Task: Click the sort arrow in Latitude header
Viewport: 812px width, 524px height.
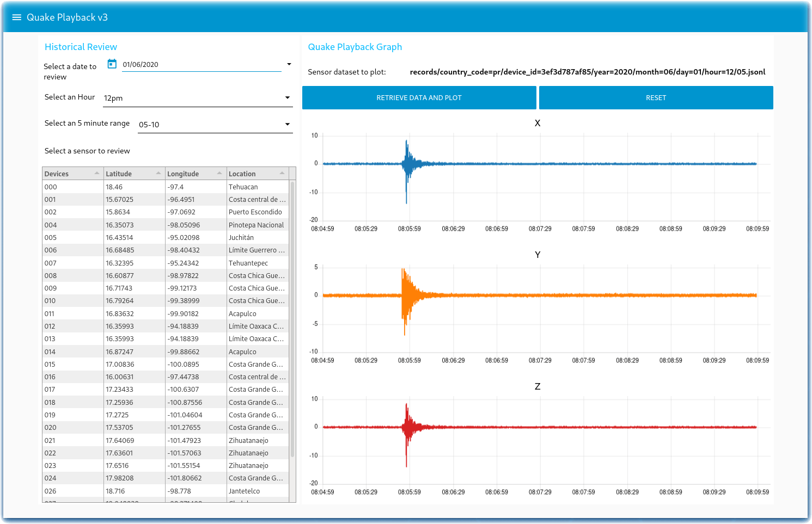Action: [x=158, y=174]
